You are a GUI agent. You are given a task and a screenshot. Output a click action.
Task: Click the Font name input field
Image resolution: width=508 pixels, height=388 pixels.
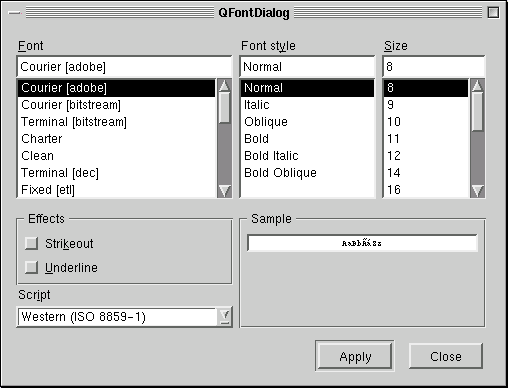124,67
